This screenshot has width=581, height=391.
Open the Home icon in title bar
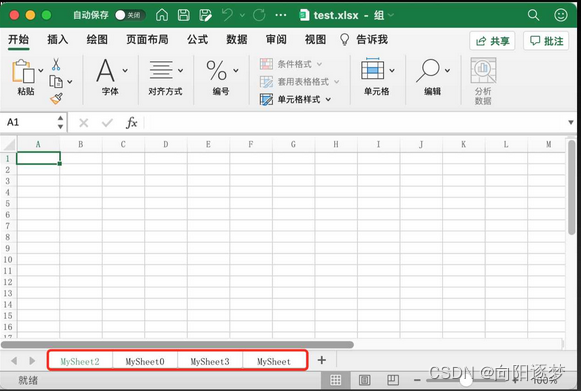[162, 15]
